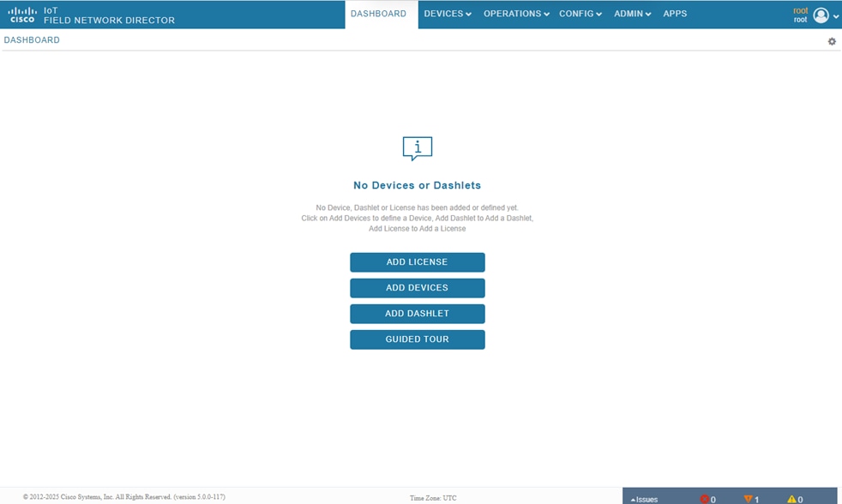This screenshot has height=504, width=842.
Task: Click the Time Zone: UTC footer text
Action: [433, 498]
